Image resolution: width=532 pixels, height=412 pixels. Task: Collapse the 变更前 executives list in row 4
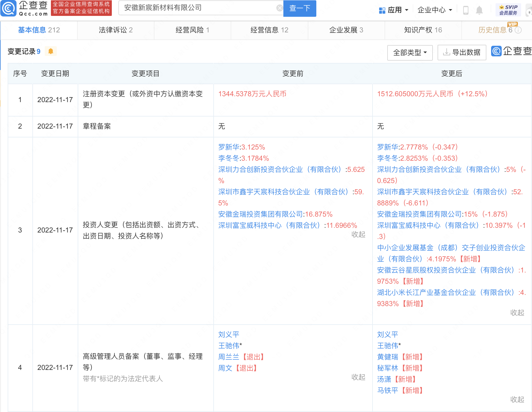[358, 377]
